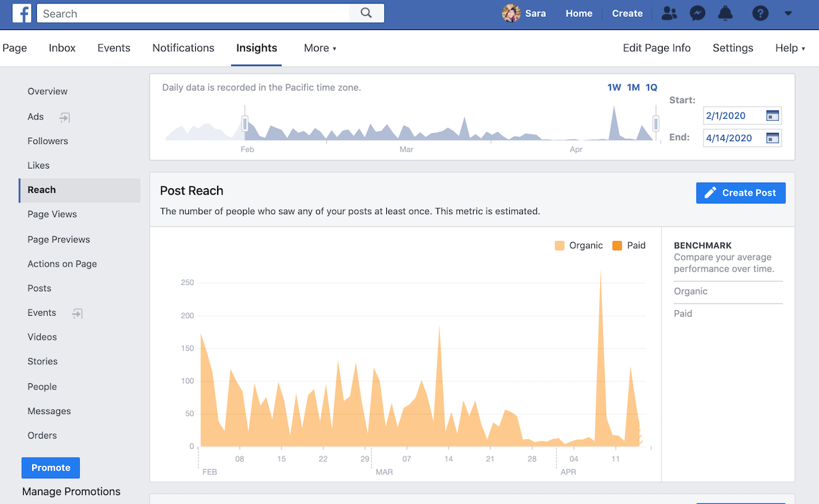Open Likes in the sidebar

click(38, 165)
